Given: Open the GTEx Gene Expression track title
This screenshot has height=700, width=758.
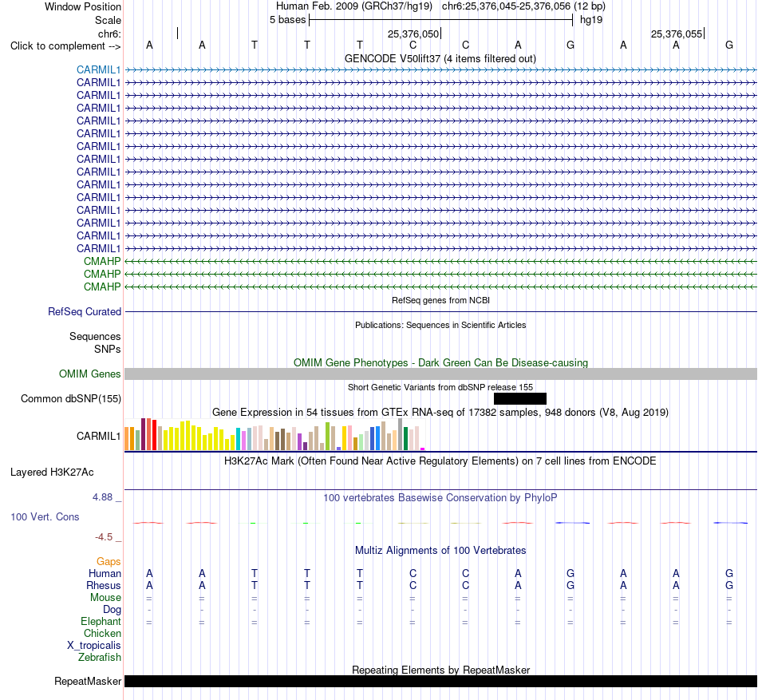Looking at the screenshot, I should [440, 413].
